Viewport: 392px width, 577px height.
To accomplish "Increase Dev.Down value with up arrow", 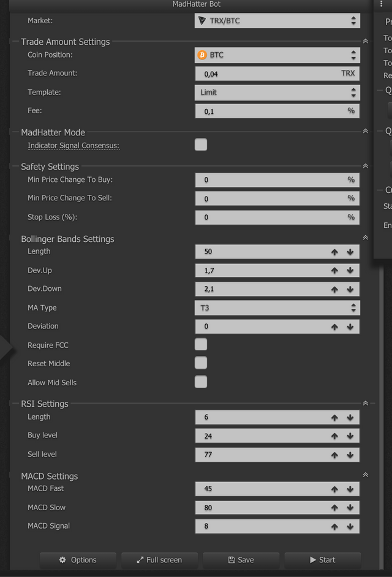I will click(x=334, y=290).
